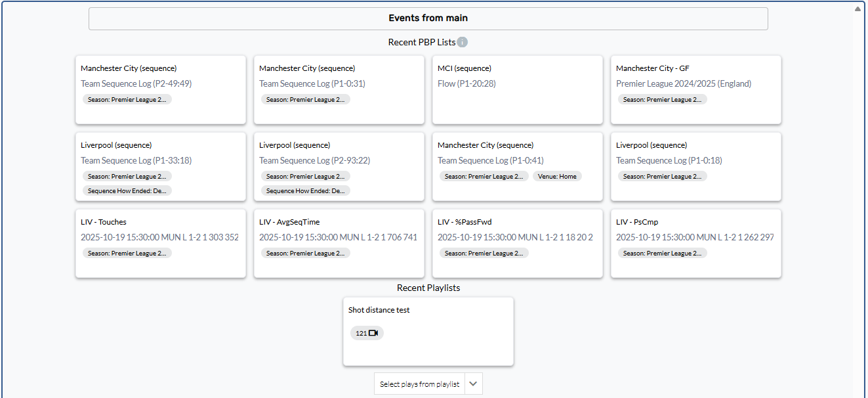868x398 pixels.
Task: Click text '2025-10-19 15:30:00 MUN L 1-2 1 18 20 2'
Action: [x=515, y=237]
